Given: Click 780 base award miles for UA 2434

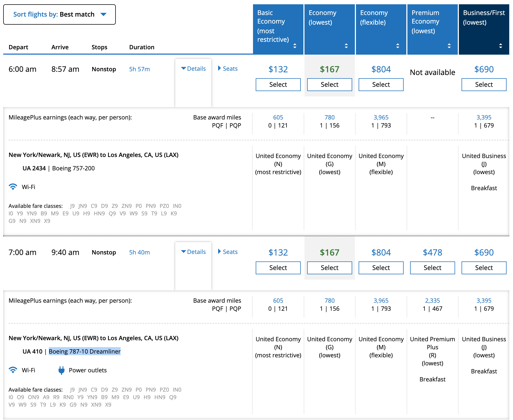Looking at the screenshot, I should pos(330,117).
